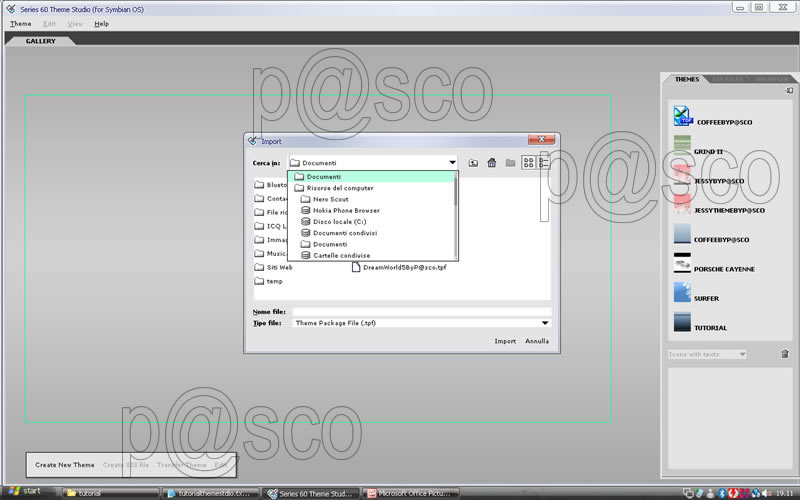Screen dimensions: 800x500
Task: Open the Siti Web folder
Action: coord(273,267)
